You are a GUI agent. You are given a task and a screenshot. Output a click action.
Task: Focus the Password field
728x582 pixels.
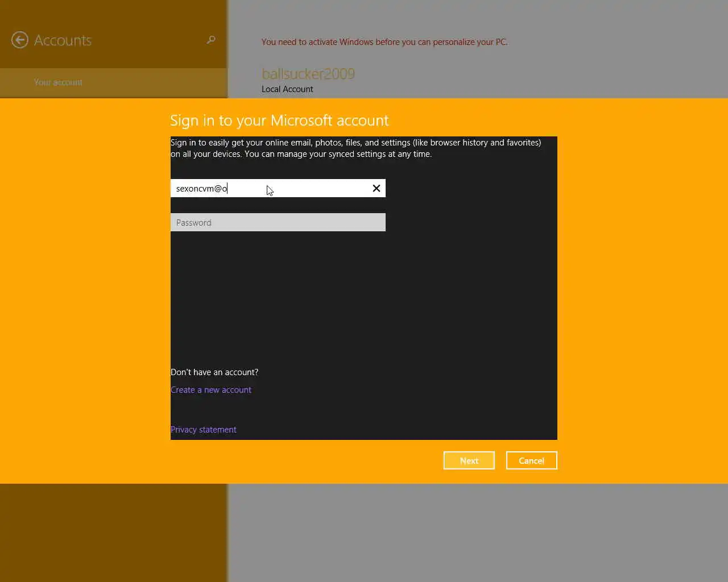(x=278, y=222)
